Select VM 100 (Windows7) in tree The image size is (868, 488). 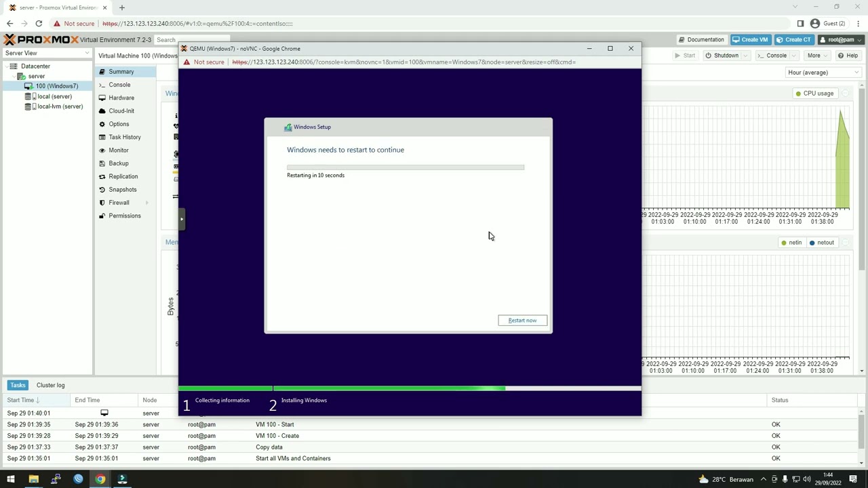pyautogui.click(x=57, y=86)
